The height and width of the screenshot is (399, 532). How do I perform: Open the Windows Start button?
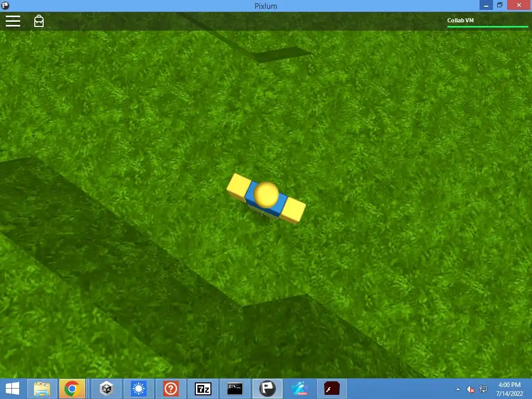(x=12, y=389)
